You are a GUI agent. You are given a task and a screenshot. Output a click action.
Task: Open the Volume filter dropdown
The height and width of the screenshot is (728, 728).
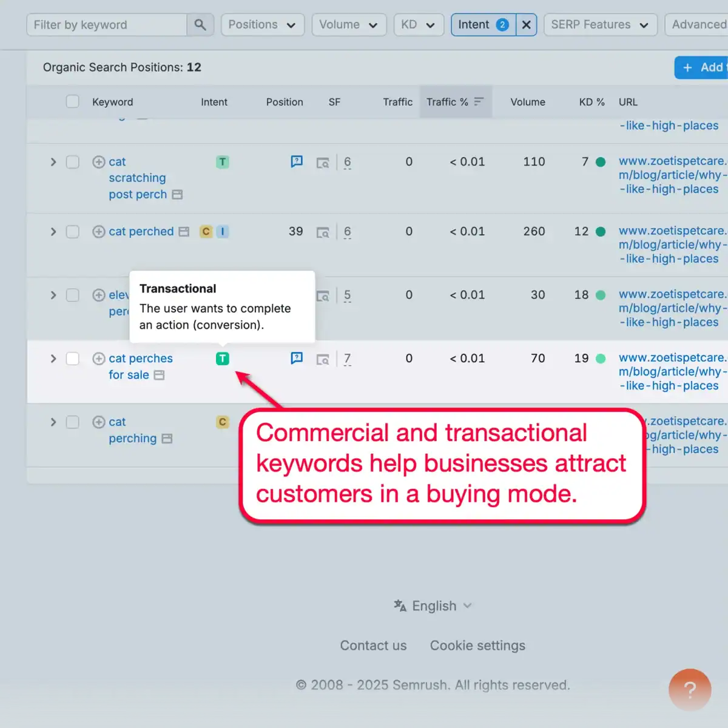click(349, 25)
